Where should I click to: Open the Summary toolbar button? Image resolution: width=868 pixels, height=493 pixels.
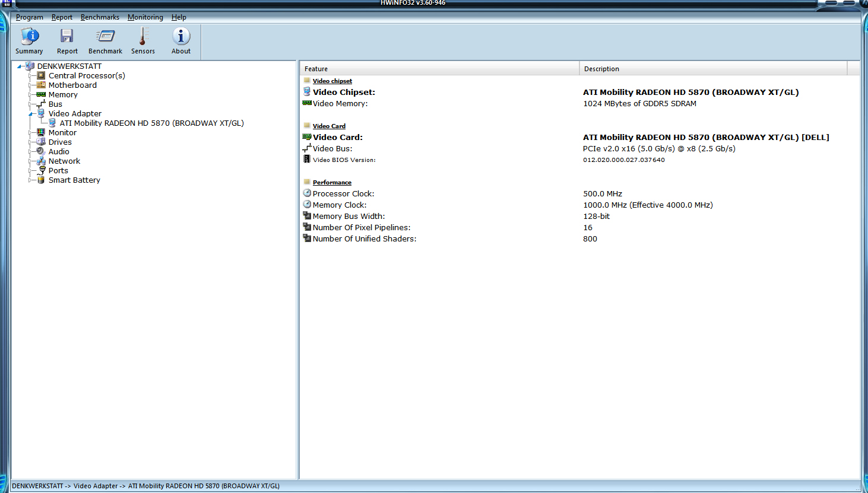click(29, 41)
